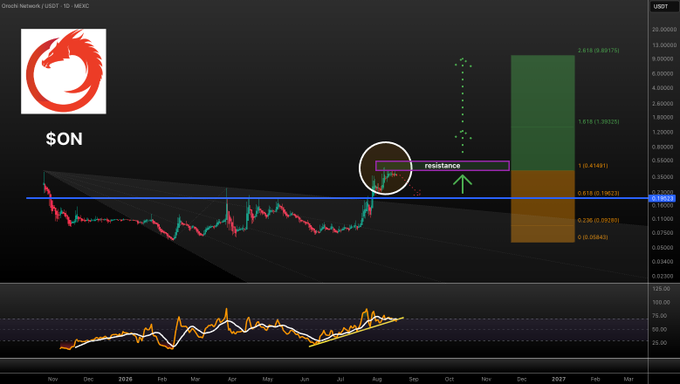Click the 0.02300 price scale value
Viewport: 680px width, 384px height.
(664, 276)
